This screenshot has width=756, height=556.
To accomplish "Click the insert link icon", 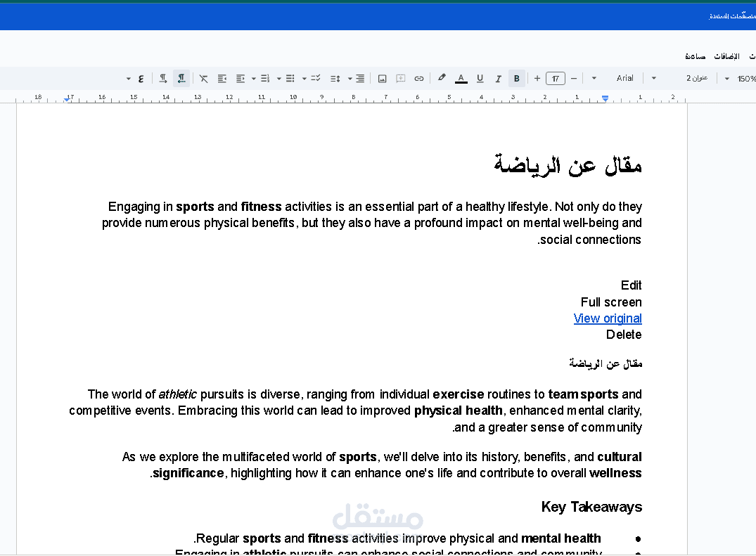I will (x=419, y=79).
